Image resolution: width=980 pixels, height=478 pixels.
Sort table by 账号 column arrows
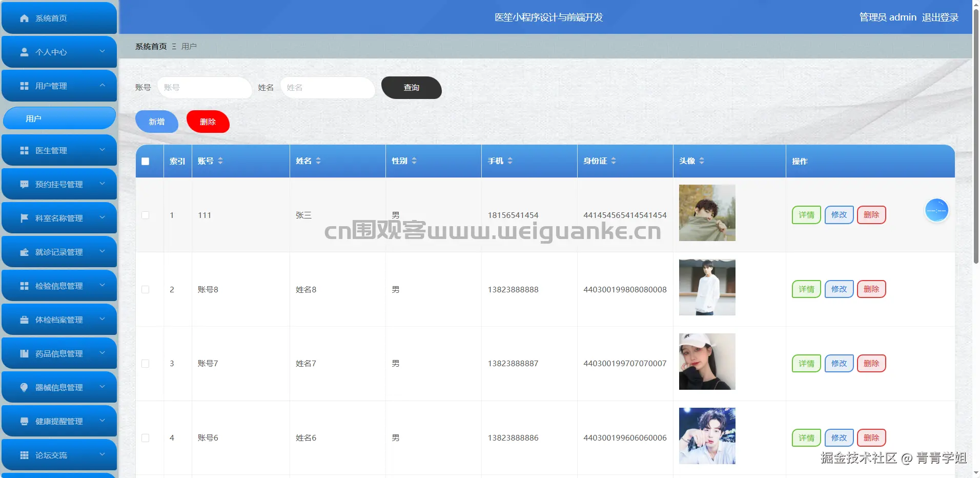click(x=220, y=161)
